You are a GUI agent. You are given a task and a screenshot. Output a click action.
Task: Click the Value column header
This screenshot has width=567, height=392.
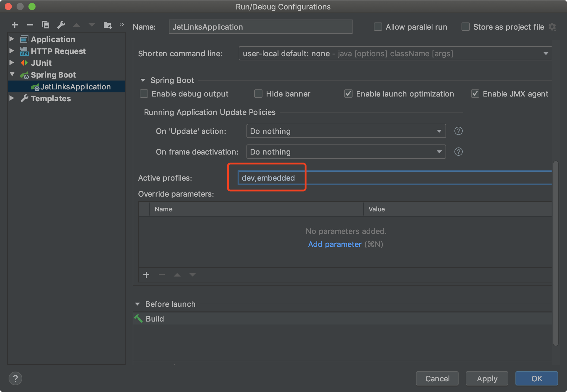coord(458,209)
